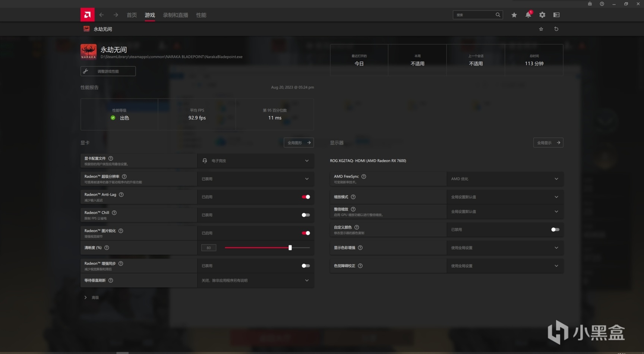Click the 今日 last-opened value
The image size is (644, 354).
[x=359, y=64]
